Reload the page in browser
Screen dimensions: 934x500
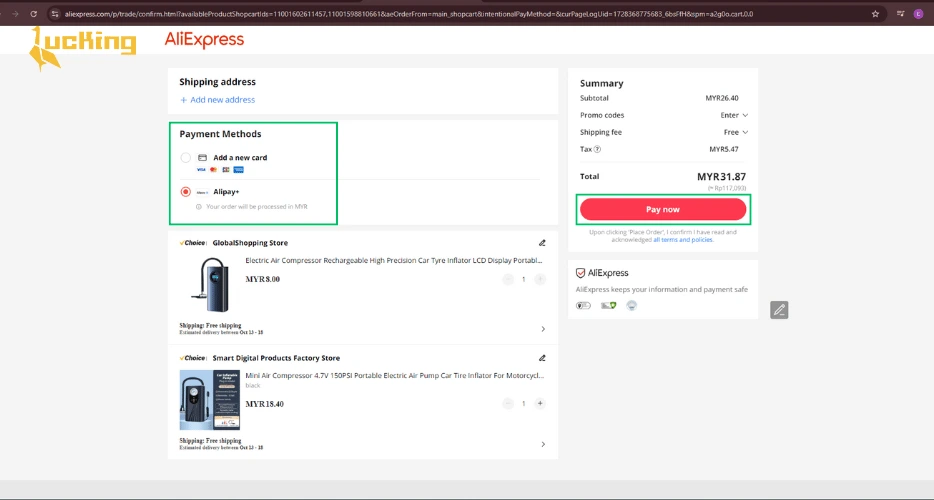[x=33, y=14]
